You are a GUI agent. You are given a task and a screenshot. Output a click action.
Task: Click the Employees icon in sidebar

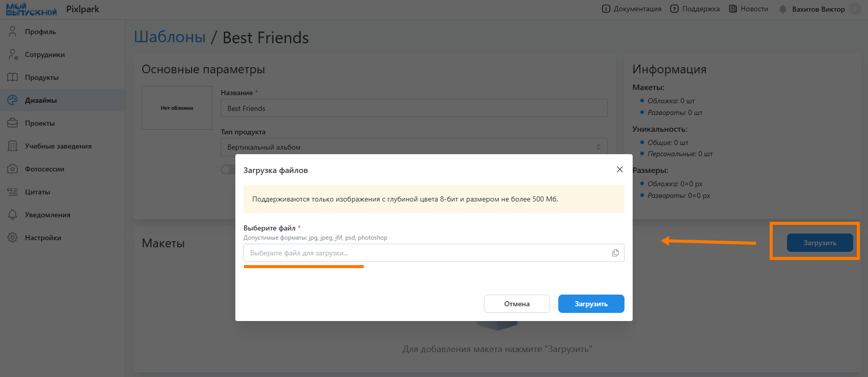[13, 54]
